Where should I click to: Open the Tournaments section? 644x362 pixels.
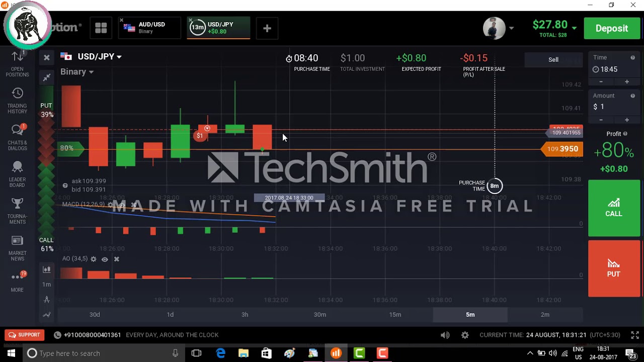click(x=17, y=211)
